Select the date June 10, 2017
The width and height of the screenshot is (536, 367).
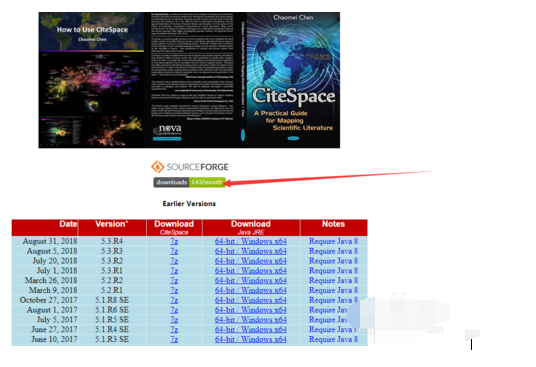coord(54,340)
